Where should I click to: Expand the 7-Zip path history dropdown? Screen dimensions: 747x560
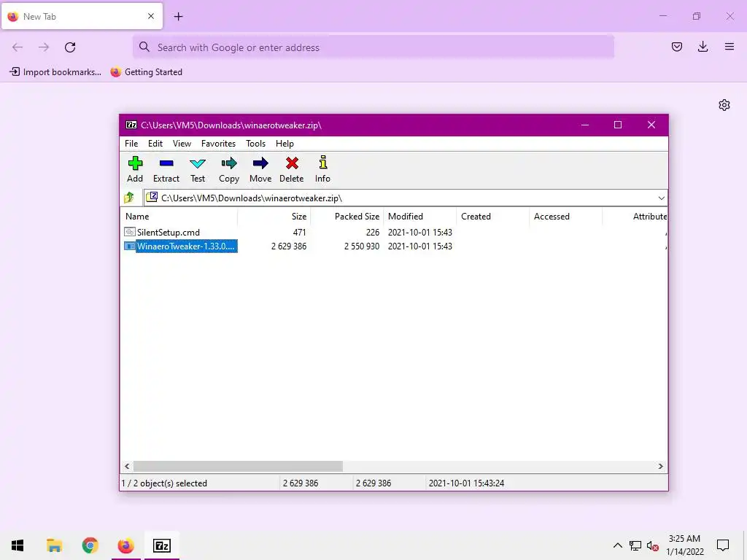click(x=661, y=198)
